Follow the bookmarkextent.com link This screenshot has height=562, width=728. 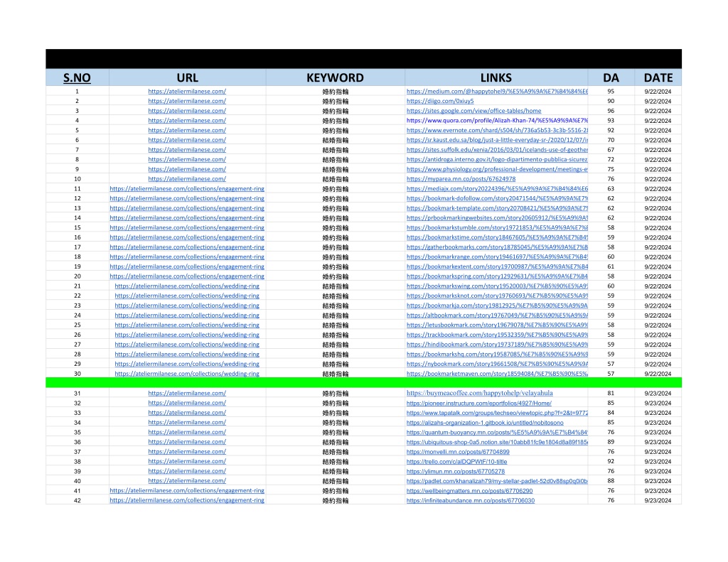[x=497, y=267]
